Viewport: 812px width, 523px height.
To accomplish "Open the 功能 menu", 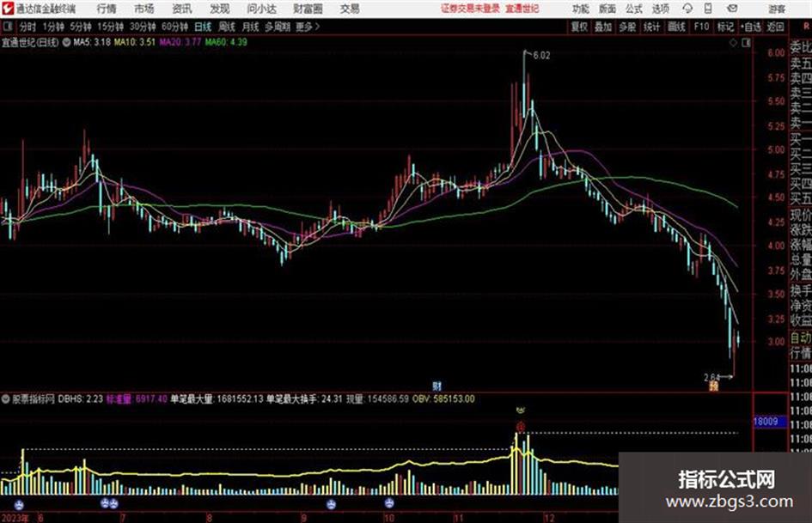I will point(581,9).
